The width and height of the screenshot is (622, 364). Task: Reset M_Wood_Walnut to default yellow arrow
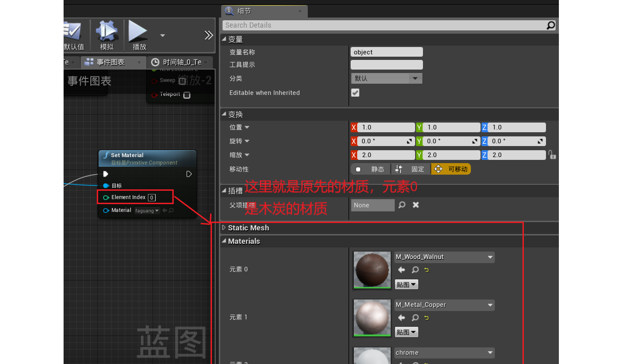(427, 270)
